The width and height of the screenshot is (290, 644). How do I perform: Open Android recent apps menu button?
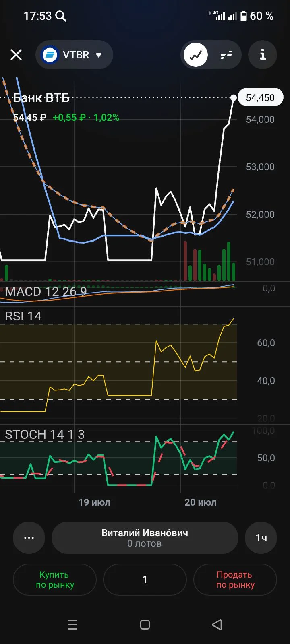[72, 625]
